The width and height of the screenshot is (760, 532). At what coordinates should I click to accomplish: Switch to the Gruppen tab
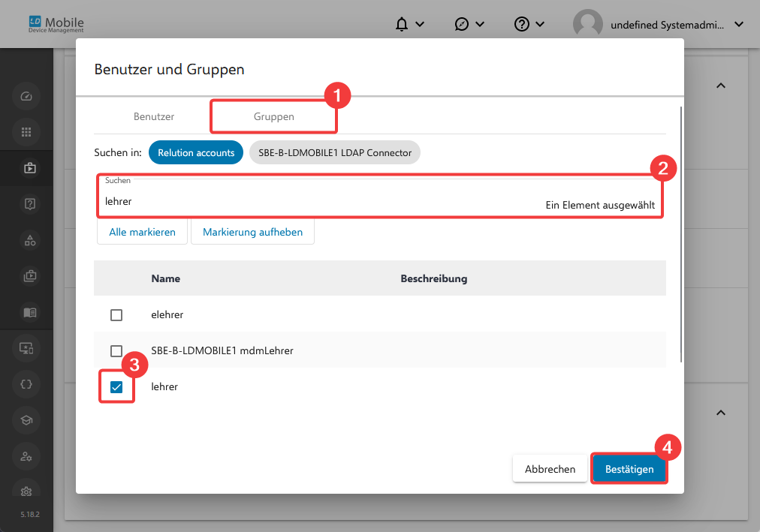coord(274,116)
